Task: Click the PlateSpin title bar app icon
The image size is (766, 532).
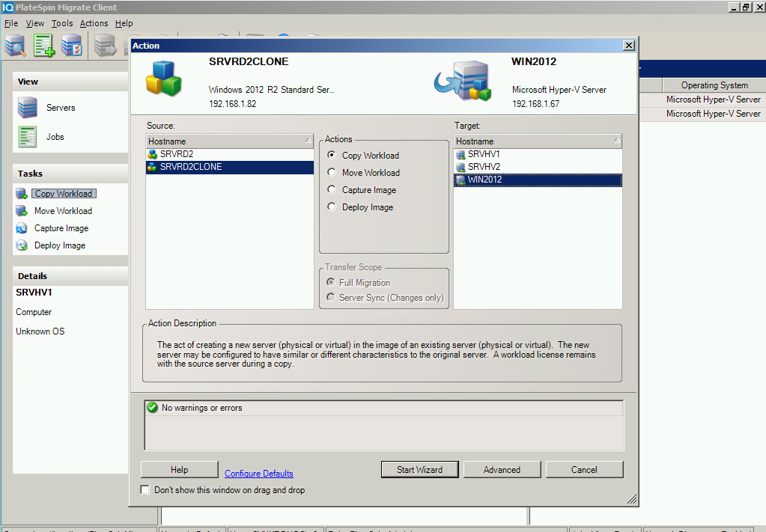Action: click(x=7, y=7)
